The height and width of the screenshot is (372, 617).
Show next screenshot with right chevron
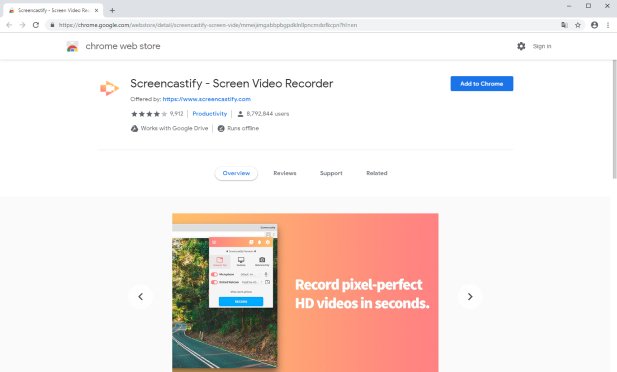click(x=470, y=296)
